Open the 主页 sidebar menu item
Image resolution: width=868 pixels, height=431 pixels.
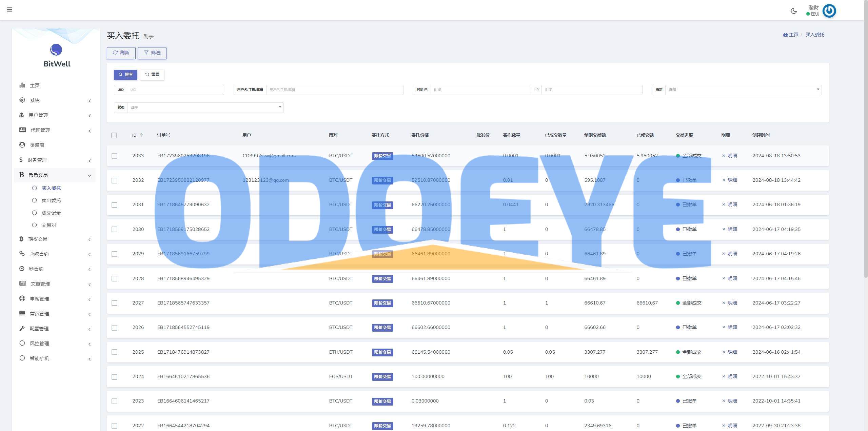pos(55,85)
